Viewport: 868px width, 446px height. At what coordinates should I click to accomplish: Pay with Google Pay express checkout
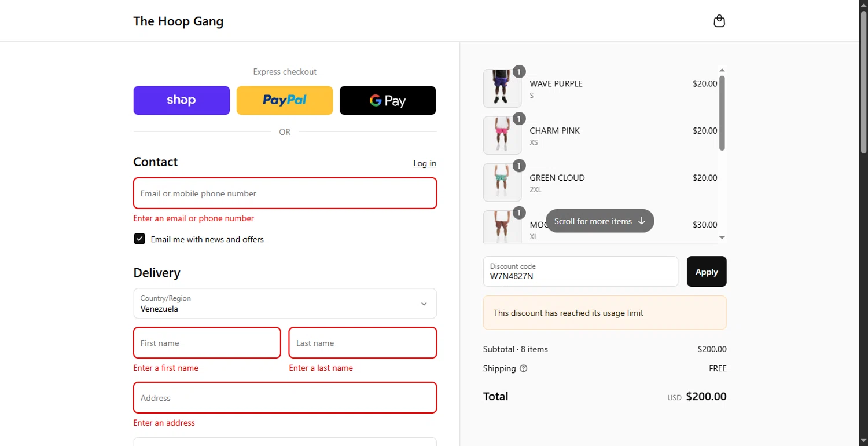pyautogui.click(x=388, y=100)
